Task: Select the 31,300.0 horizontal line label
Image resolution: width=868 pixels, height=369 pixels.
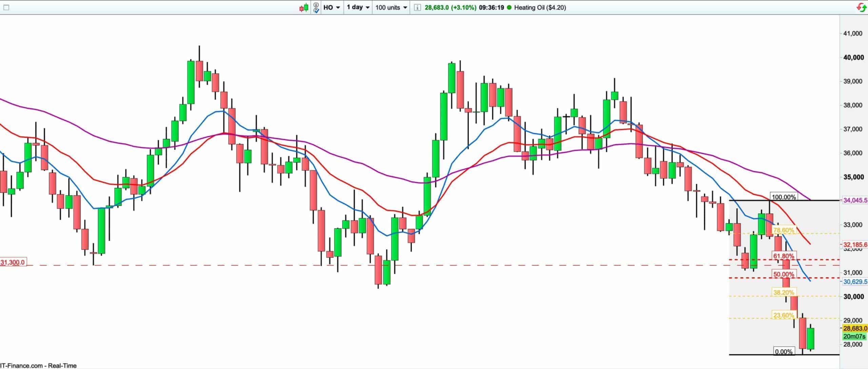Action: click(13, 262)
